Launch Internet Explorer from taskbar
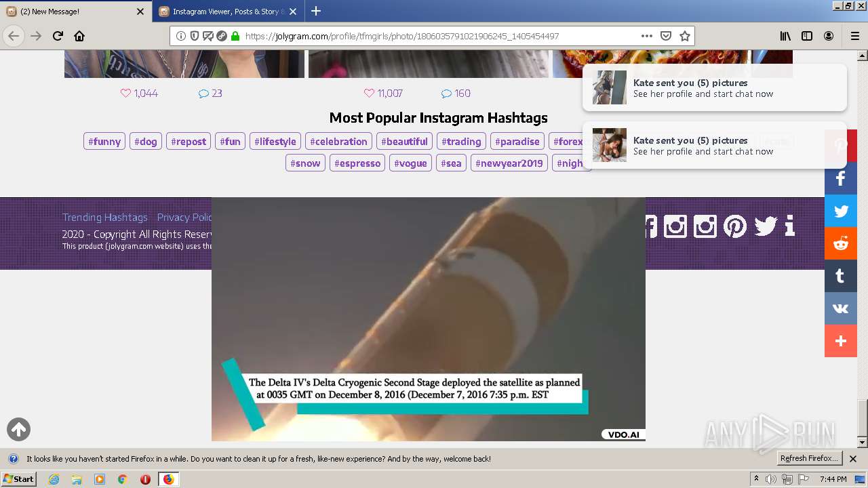This screenshot has height=488, width=868. tap(54, 479)
